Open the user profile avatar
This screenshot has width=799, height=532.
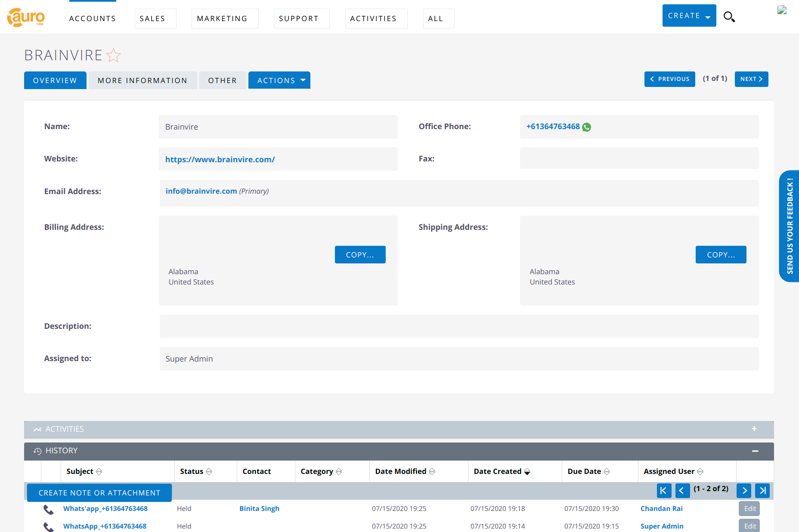point(782,10)
